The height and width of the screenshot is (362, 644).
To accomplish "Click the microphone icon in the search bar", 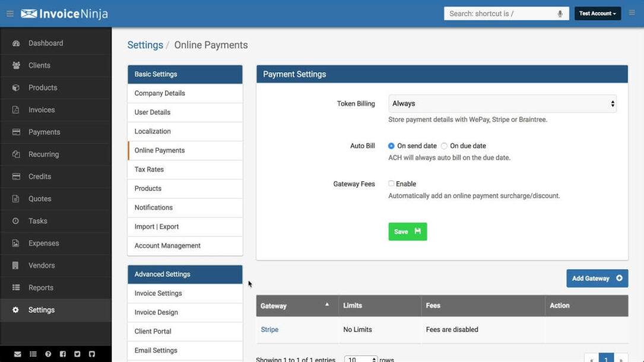I will click(559, 13).
